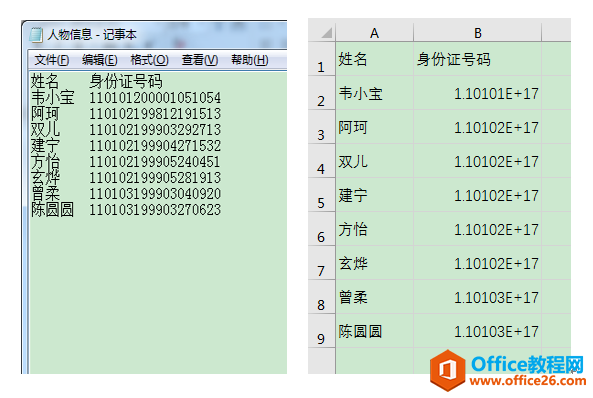Image resolution: width=593 pixels, height=398 pixels.
Task: Select column B header in Excel
Action: (478, 33)
